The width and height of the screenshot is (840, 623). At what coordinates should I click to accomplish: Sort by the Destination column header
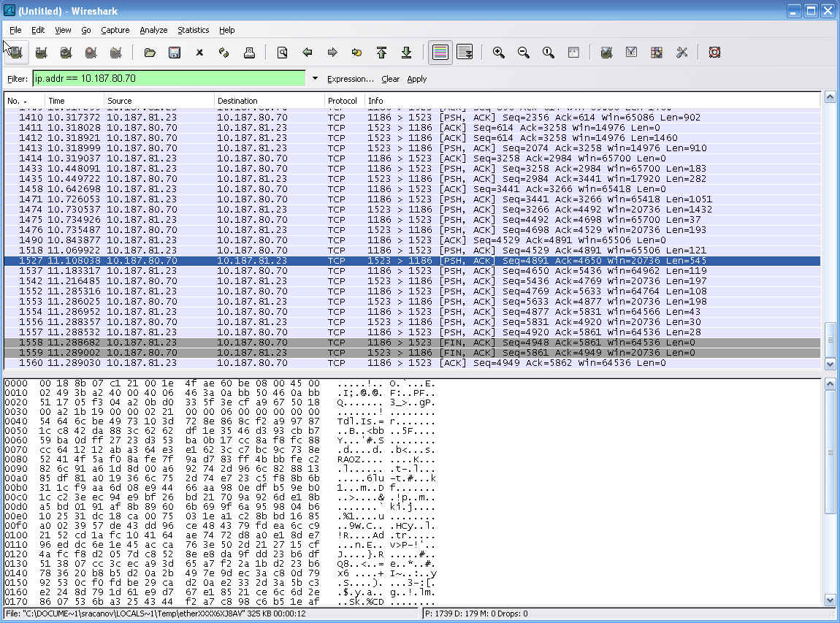point(270,101)
